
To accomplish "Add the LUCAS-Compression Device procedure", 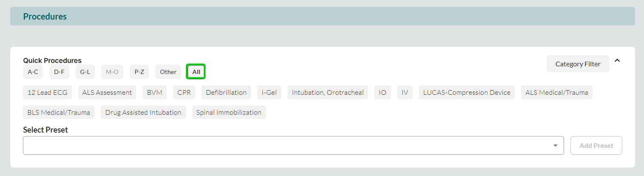I will pyautogui.click(x=467, y=92).
